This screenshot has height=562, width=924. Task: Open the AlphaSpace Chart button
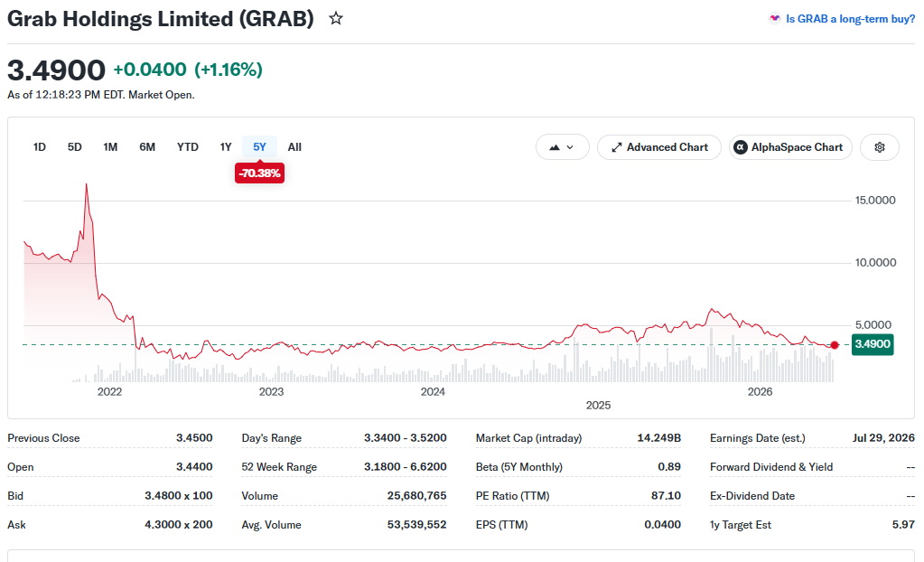point(790,147)
